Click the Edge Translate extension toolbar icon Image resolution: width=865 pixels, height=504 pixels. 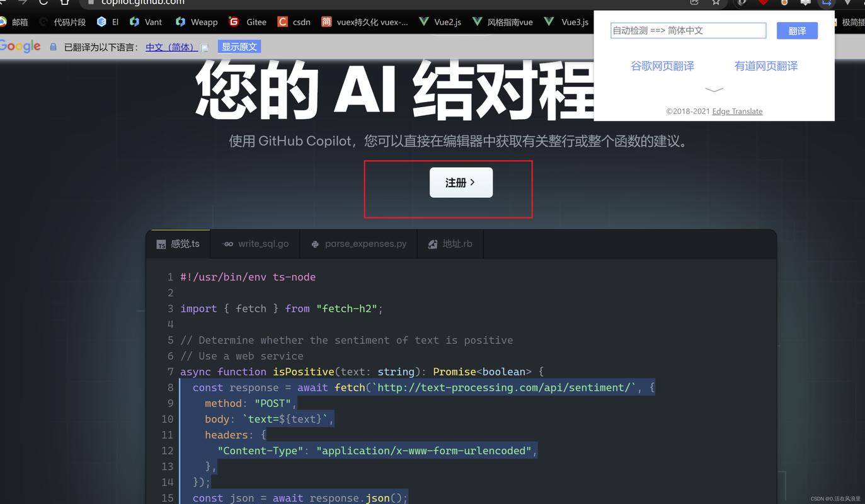[826, 3]
